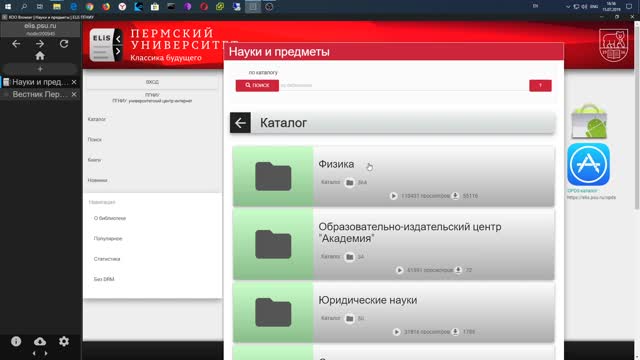640x360 pixels.
Task: Click the download icon in Академия card
Action: click(x=458, y=270)
